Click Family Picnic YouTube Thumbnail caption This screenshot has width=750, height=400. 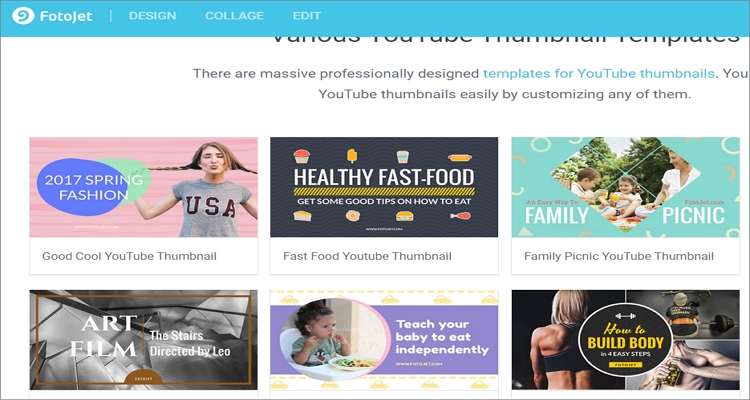point(619,256)
